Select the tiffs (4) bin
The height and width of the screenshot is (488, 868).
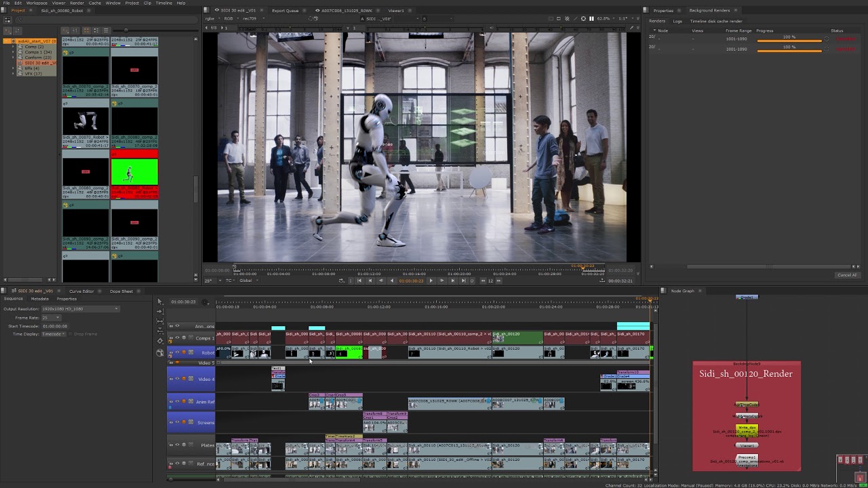coord(32,68)
